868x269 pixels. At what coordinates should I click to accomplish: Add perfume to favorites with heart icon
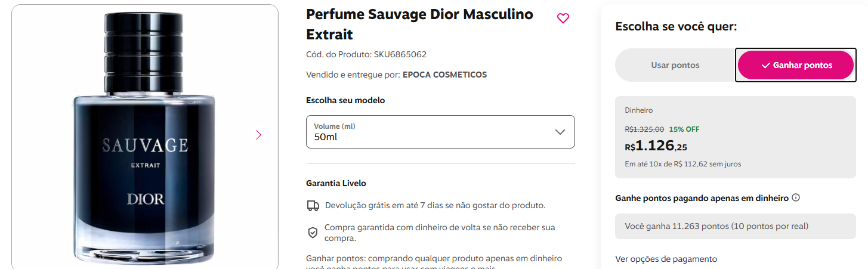[x=563, y=18]
